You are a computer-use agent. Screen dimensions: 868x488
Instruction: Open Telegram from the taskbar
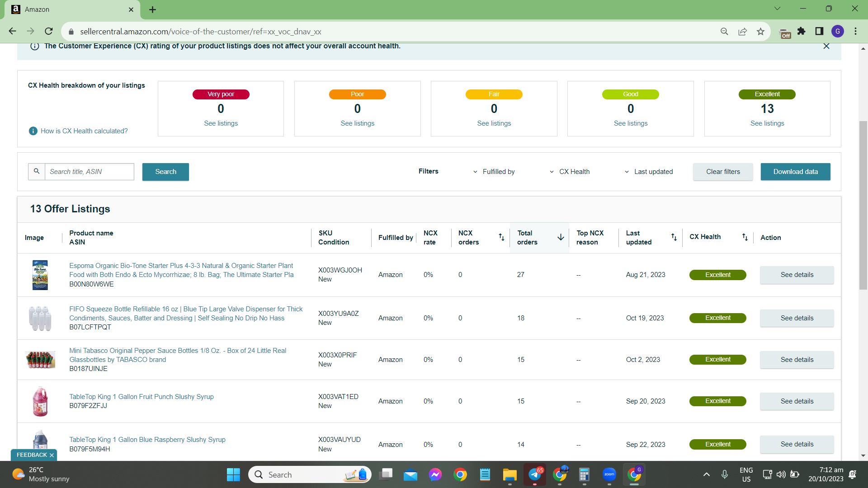[535, 475]
